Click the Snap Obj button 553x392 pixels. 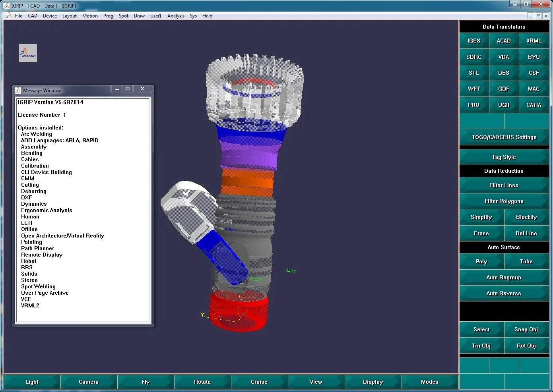(526, 330)
